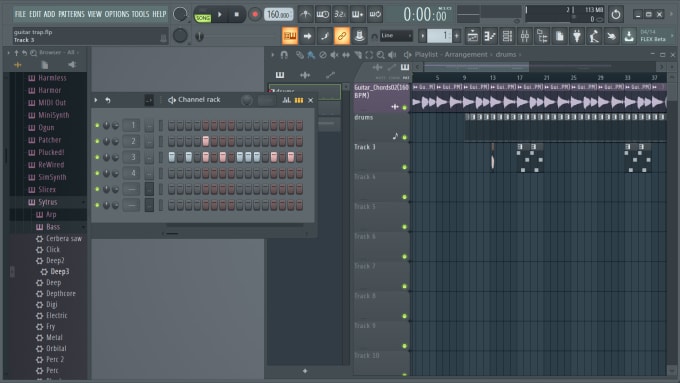
Task: Open the mixer icon in toolbar
Action: [525, 36]
